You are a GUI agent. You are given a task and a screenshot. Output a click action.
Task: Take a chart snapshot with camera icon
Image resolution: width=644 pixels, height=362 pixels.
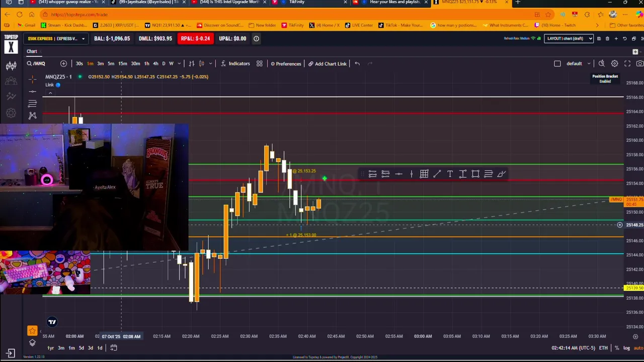tap(639, 63)
